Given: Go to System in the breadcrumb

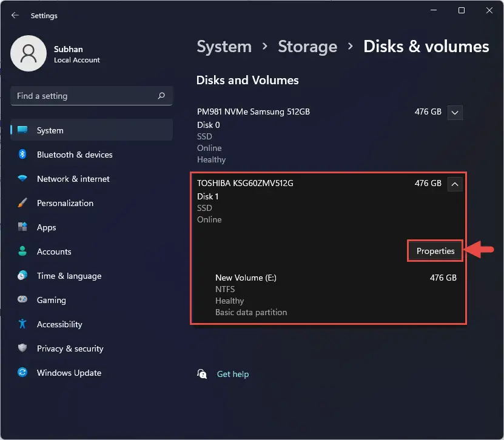Looking at the screenshot, I should tap(224, 47).
